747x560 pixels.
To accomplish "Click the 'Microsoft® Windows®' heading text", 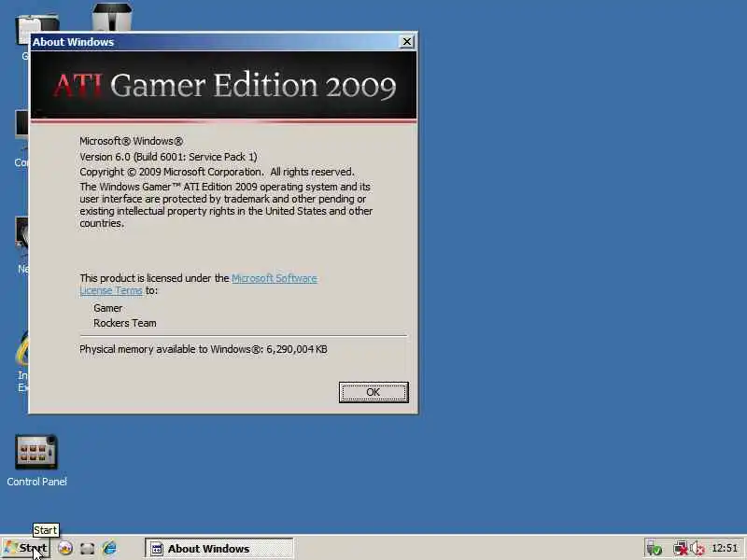I will (x=131, y=141).
